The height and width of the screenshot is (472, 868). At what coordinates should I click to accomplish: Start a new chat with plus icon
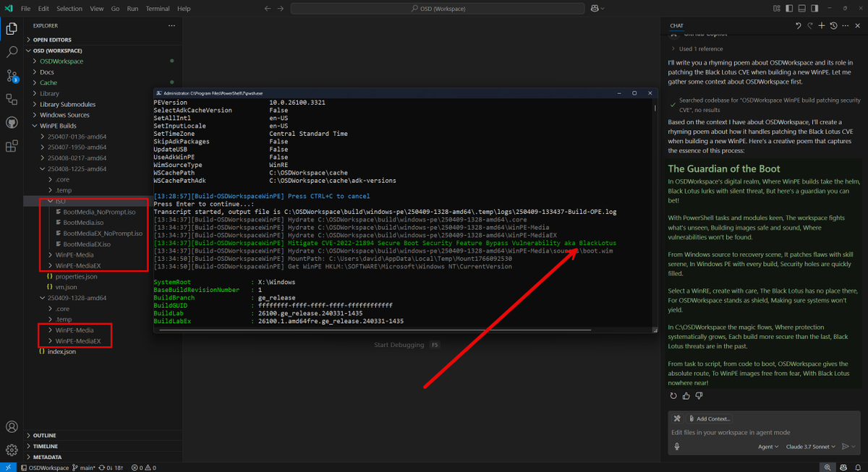tap(822, 25)
